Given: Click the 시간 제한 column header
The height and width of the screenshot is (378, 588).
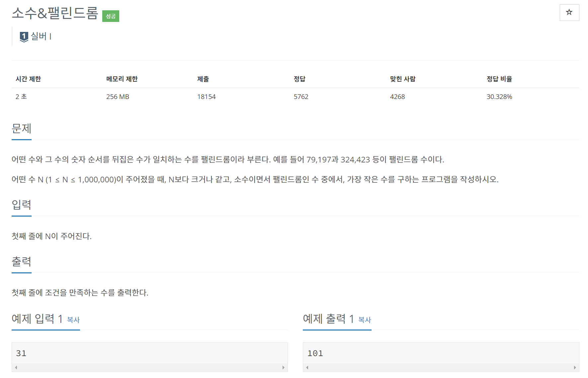Looking at the screenshot, I should click(28, 79).
